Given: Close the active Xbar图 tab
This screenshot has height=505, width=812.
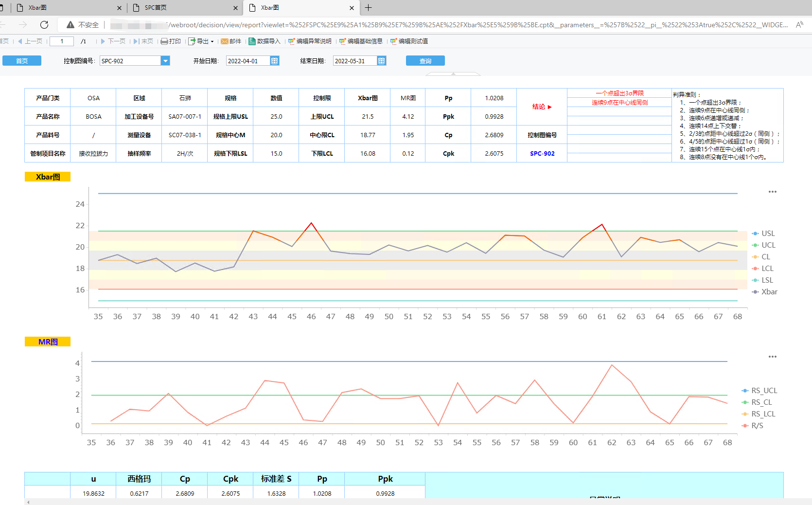Looking at the screenshot, I should [352, 8].
